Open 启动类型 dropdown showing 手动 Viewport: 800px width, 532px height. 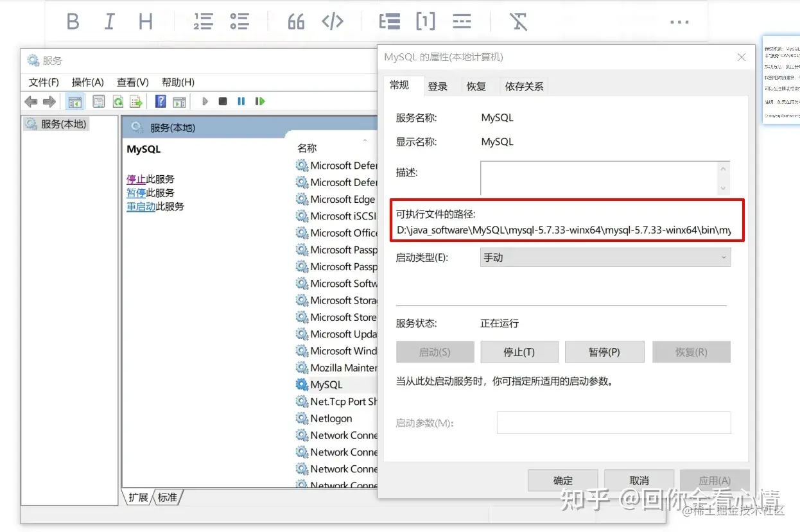(x=605, y=257)
